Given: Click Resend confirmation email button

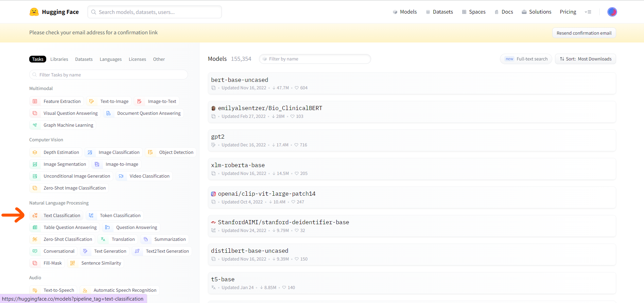Looking at the screenshot, I should 584,33.
